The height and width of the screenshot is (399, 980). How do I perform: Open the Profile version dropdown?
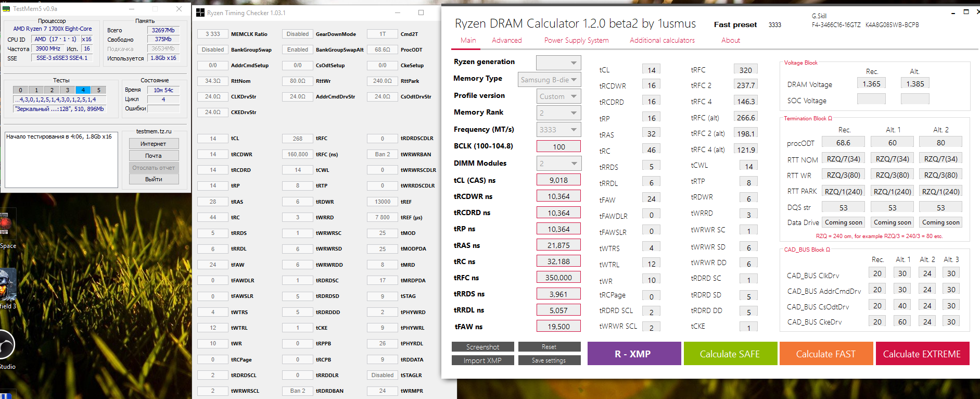click(558, 96)
